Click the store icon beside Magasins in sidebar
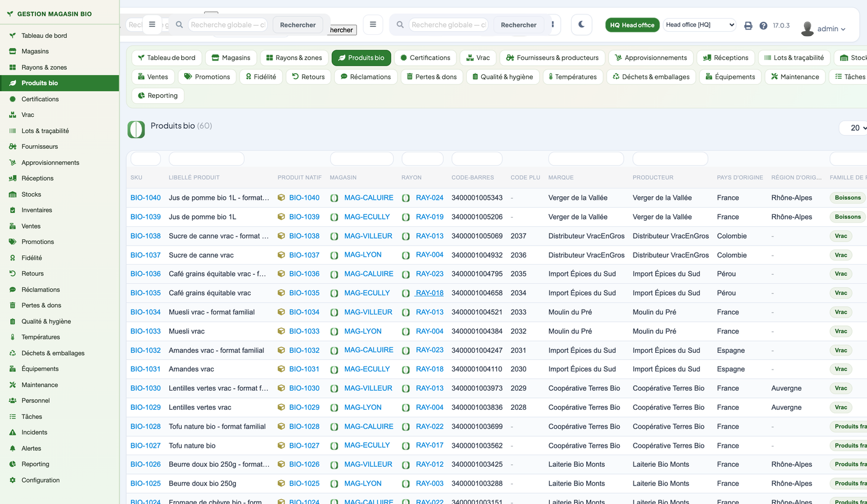Viewport: 867px width, 504px height. point(12,52)
